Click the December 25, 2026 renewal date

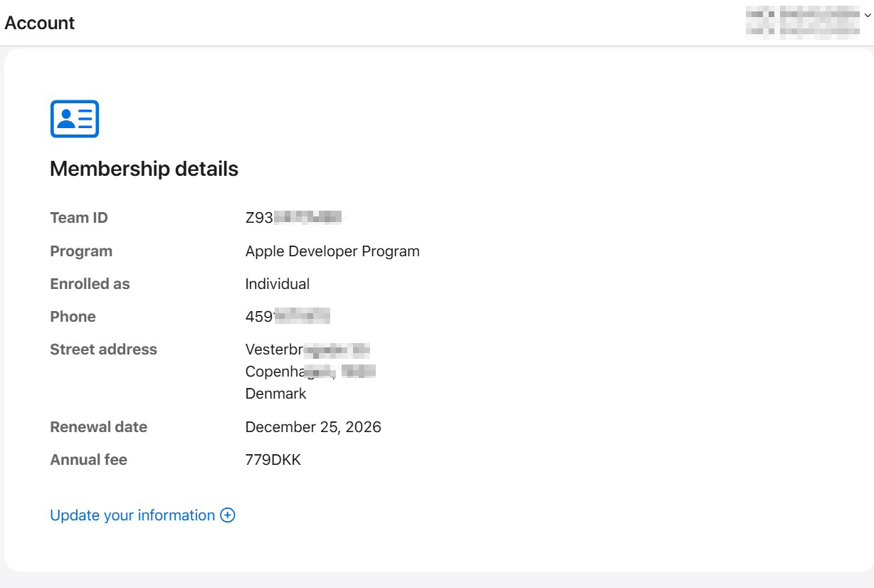coord(313,427)
